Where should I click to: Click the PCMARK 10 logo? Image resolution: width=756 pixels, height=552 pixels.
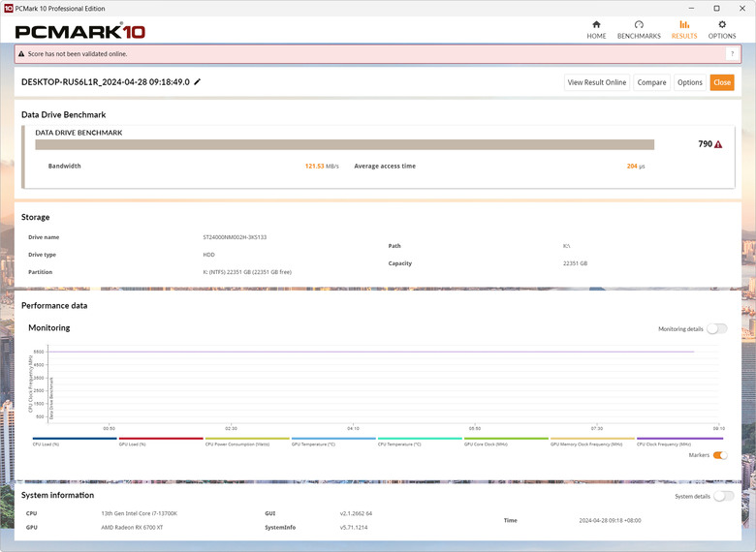click(80, 32)
